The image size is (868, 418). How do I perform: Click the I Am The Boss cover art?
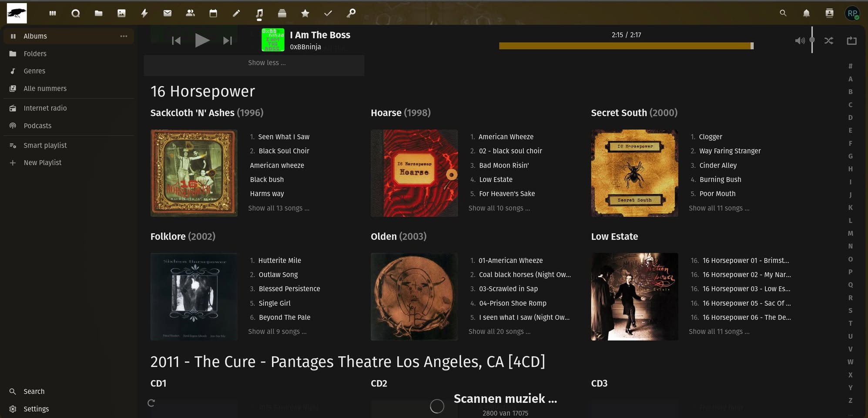273,40
